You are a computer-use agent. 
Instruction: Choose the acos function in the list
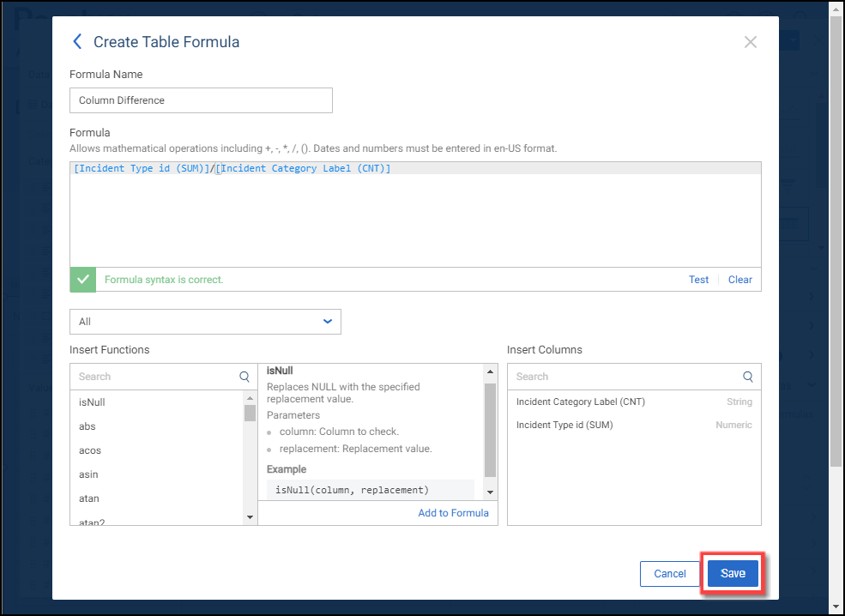(89, 450)
